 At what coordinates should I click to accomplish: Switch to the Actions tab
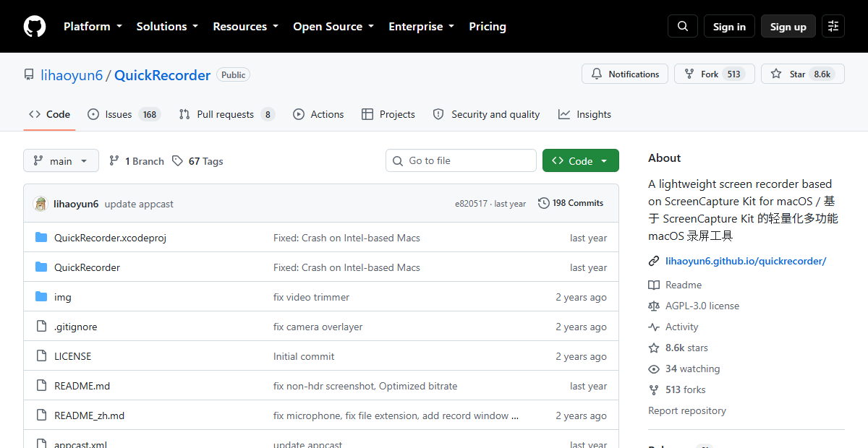[318, 114]
